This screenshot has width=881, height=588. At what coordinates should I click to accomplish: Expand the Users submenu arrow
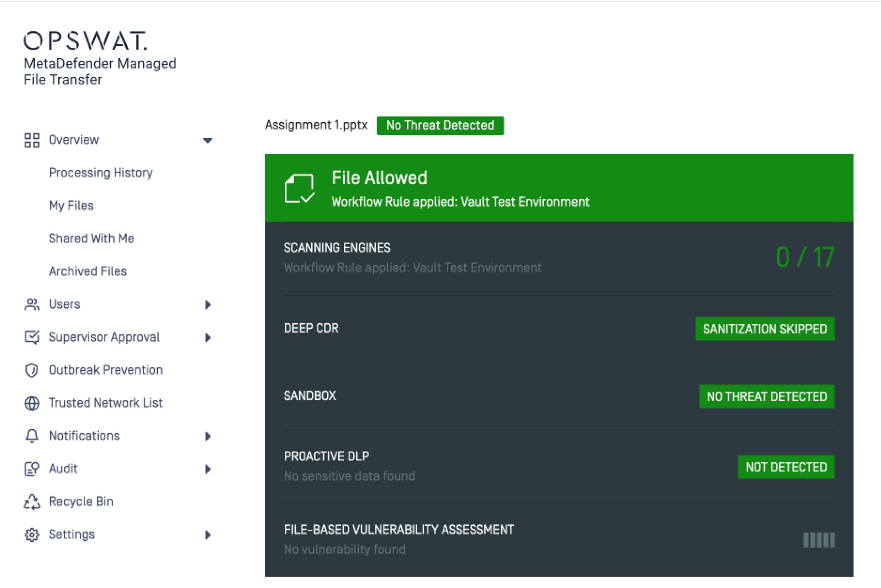(x=208, y=305)
